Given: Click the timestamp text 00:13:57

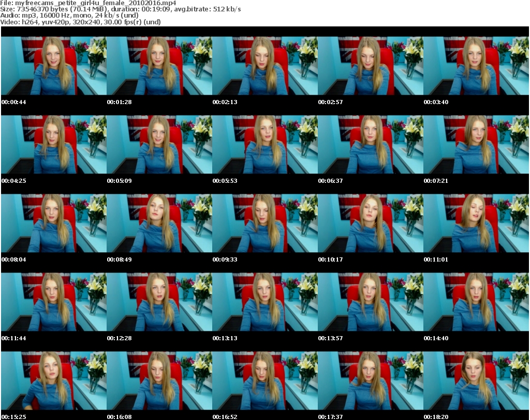Looking at the screenshot, I should (331, 338).
